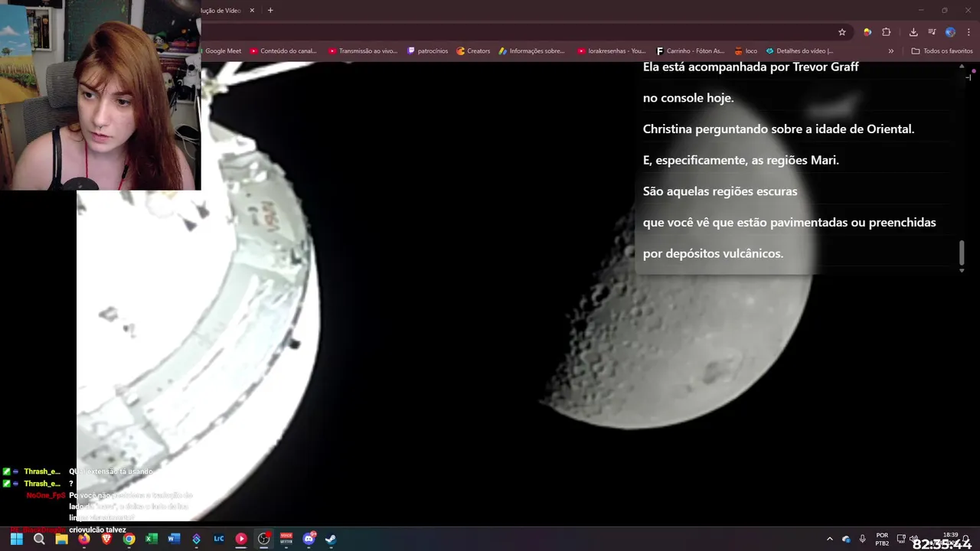Image resolution: width=980 pixels, height=551 pixels.
Task: Open File Explorer from the taskbar
Action: [61, 539]
